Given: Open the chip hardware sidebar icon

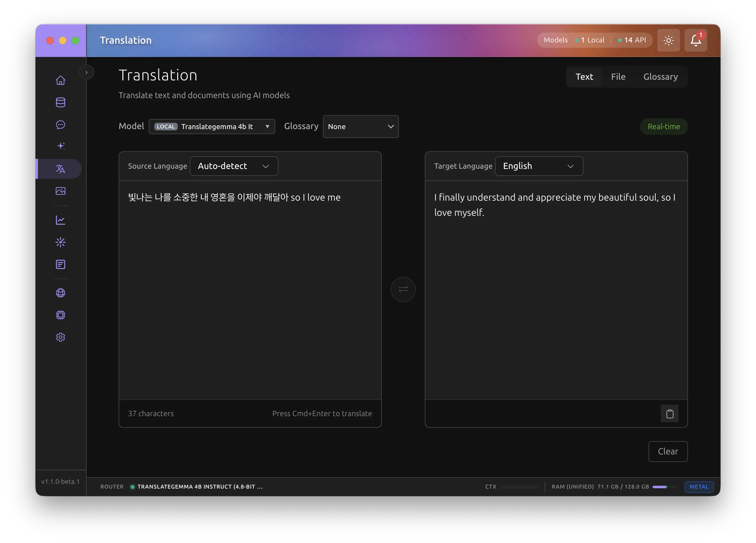Looking at the screenshot, I should click(x=60, y=315).
